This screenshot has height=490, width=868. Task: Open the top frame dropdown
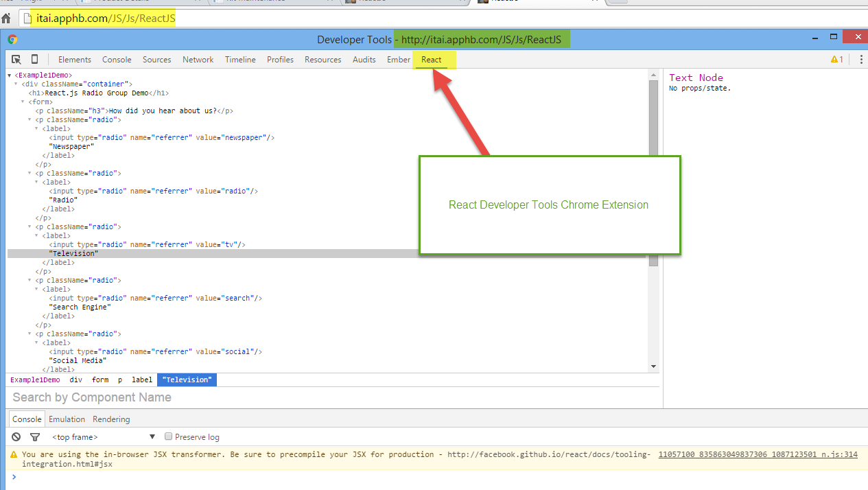[x=103, y=437]
